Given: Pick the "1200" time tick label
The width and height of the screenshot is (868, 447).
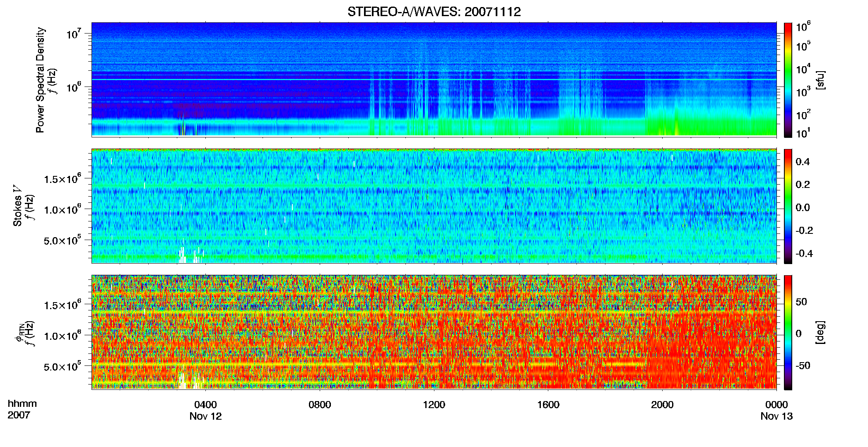Looking at the screenshot, I should [x=434, y=405].
